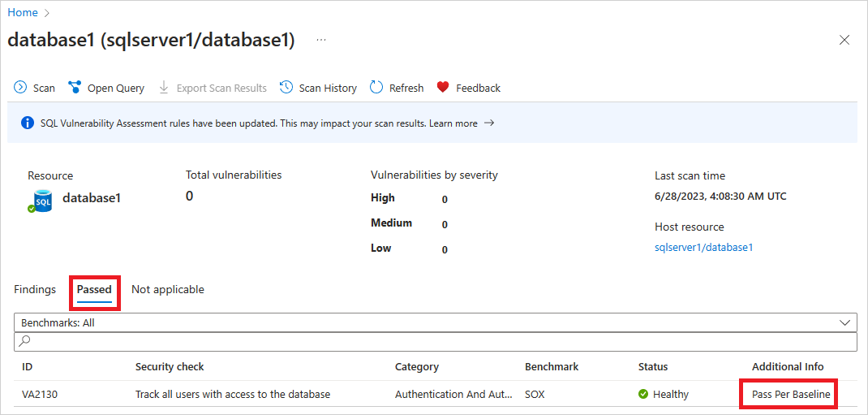
Task: Click the Benchmarks dropdown chevron arrow
Action: coord(844,322)
